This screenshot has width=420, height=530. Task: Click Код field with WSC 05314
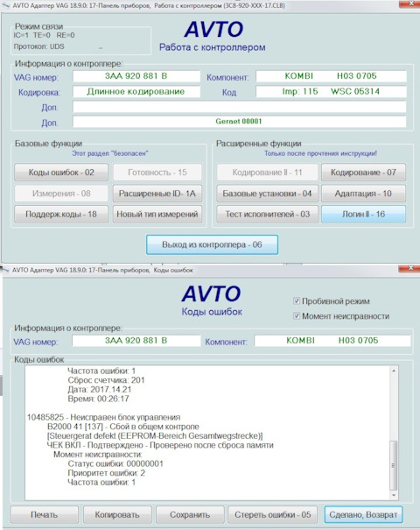(x=331, y=92)
